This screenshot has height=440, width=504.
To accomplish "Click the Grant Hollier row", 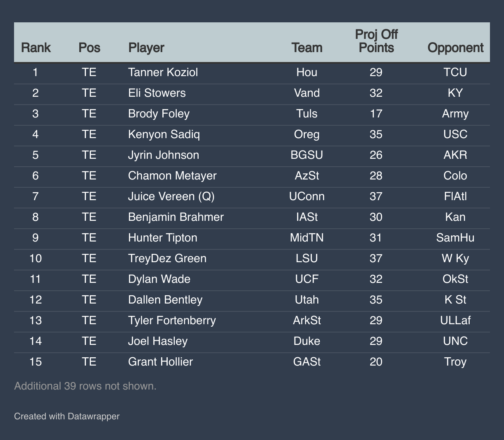I will [x=252, y=362].
